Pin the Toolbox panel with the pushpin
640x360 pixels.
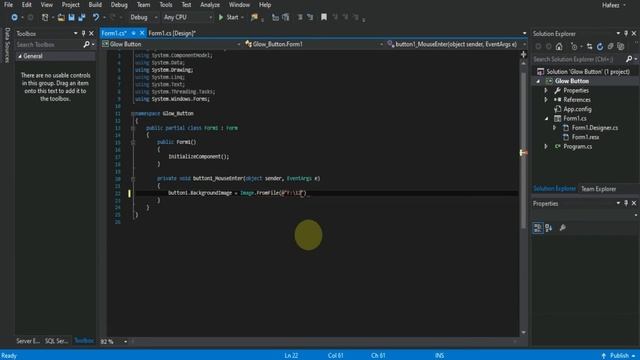pos(84,33)
